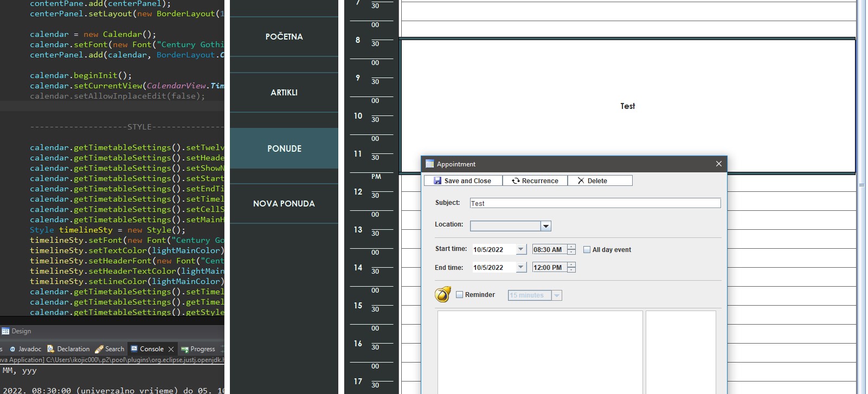The image size is (868, 394).
Task: Open the Location dropdown list
Action: click(x=545, y=226)
